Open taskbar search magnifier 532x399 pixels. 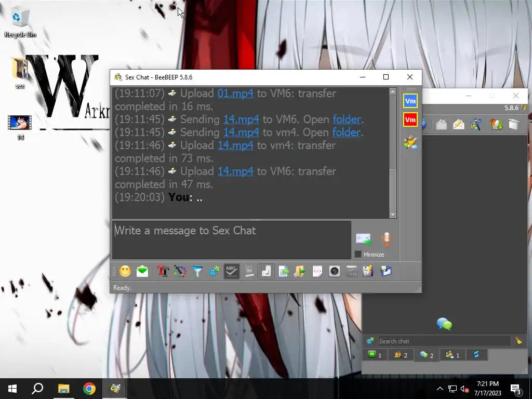click(x=37, y=389)
